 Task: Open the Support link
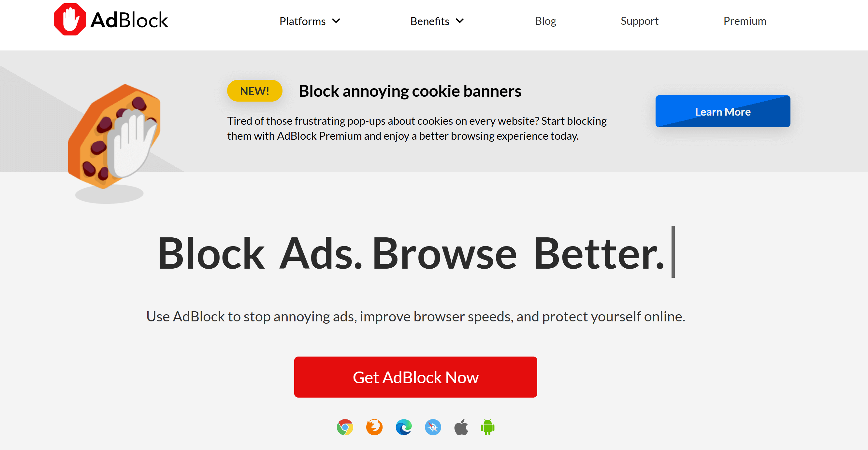pos(639,21)
